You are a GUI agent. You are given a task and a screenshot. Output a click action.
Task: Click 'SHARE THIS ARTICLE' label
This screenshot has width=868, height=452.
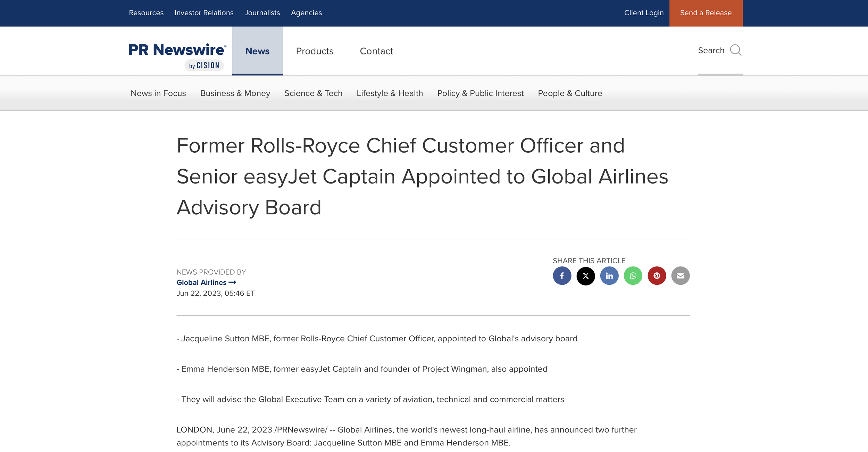[589, 261]
